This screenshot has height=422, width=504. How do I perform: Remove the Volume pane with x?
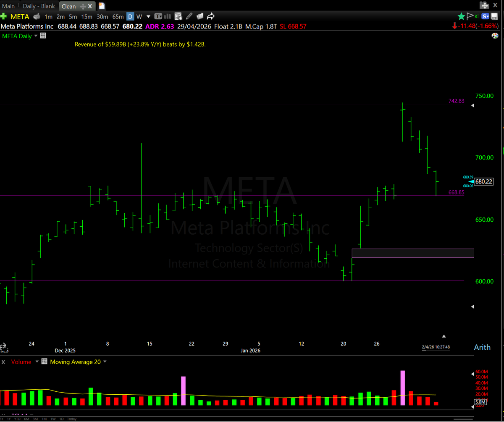3,362
